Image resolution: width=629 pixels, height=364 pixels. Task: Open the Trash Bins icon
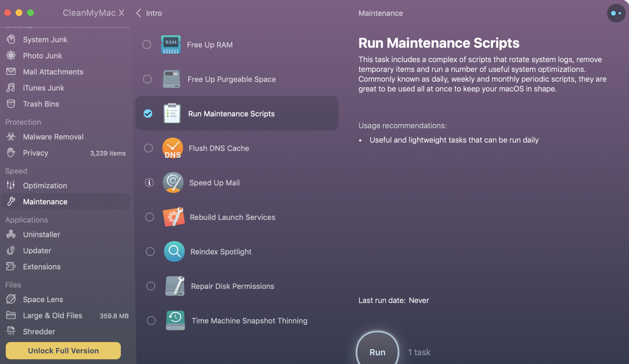11,104
